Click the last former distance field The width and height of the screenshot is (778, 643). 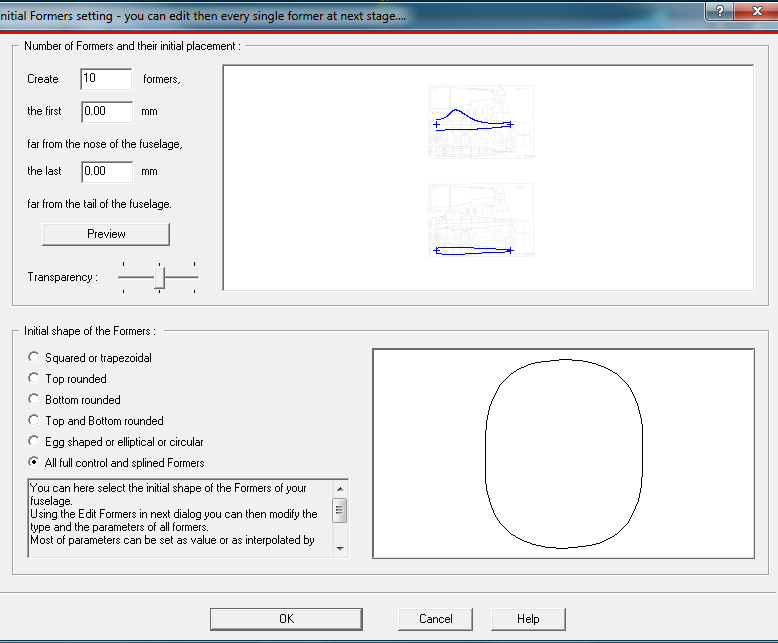click(x=106, y=171)
